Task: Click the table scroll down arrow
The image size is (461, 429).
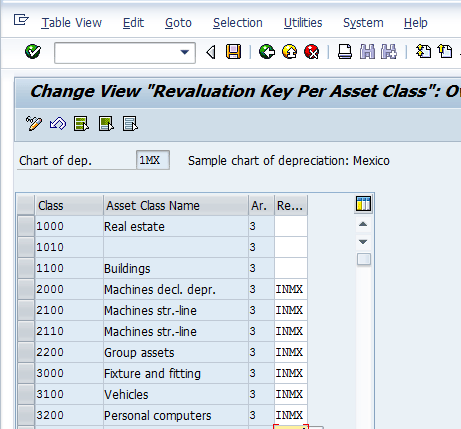Action: (x=363, y=242)
